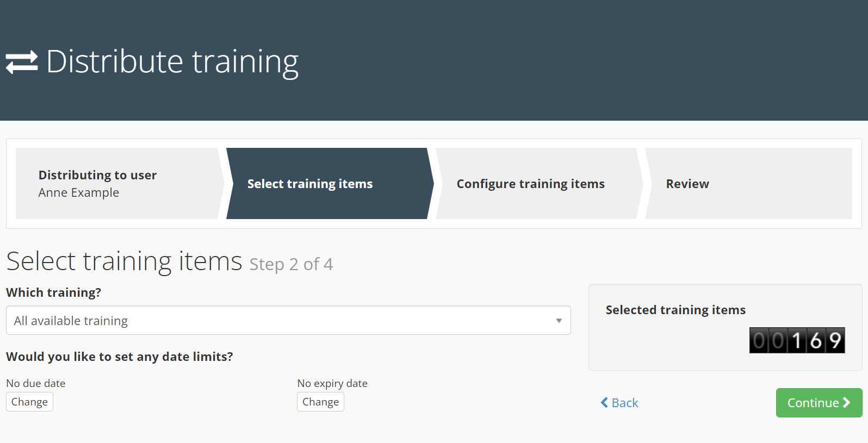Click the Distribute training arrows icon
Screen dimensions: 868x443
click(x=22, y=62)
